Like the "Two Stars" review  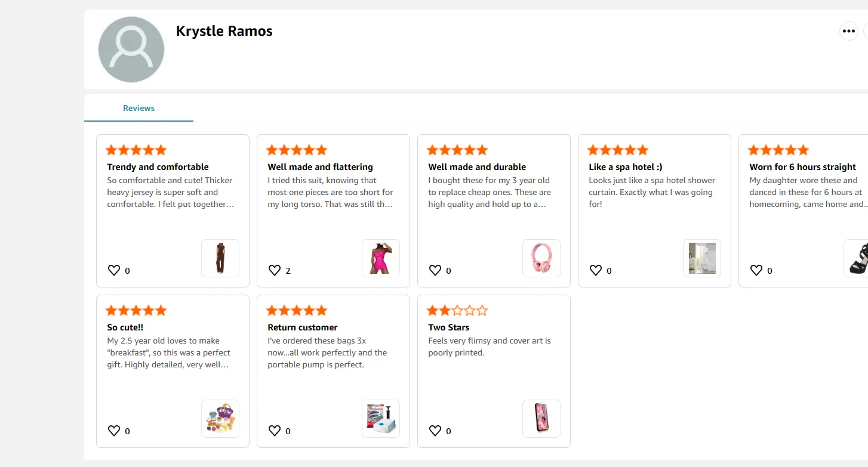[435, 431]
